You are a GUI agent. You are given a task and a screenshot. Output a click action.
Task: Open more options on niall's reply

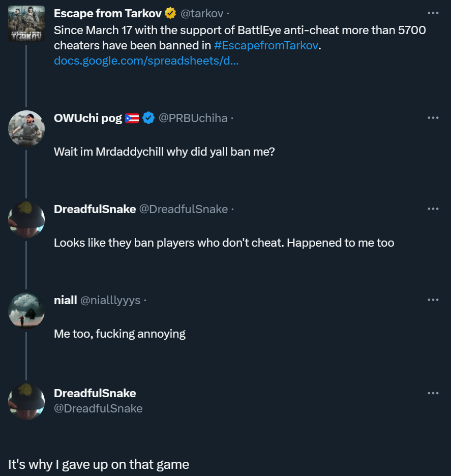(x=433, y=300)
